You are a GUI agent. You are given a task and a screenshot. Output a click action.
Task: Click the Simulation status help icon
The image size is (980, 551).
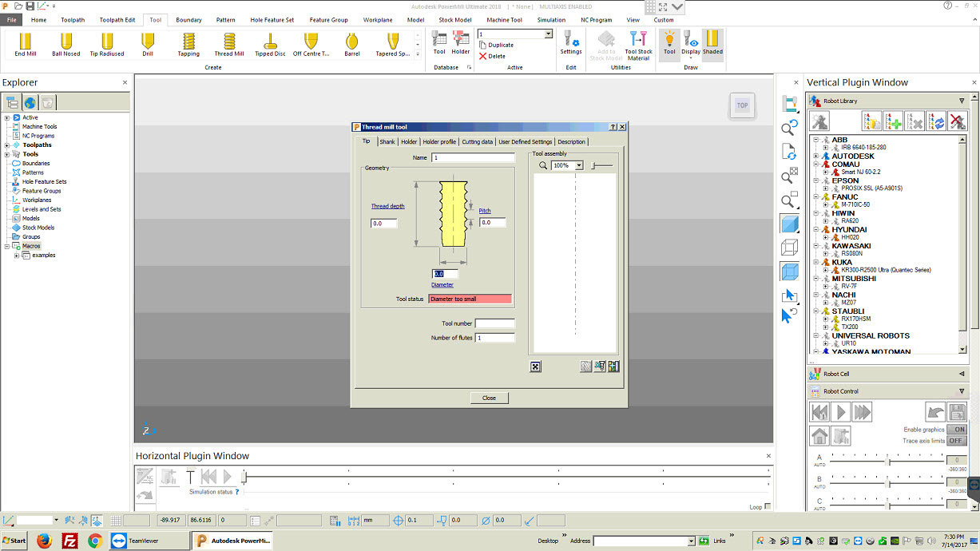point(237,492)
